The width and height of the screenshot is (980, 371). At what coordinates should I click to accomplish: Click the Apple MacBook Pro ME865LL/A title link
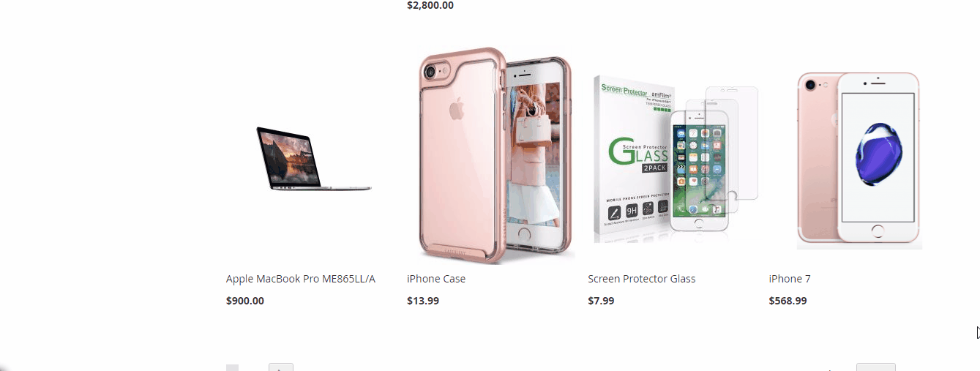click(x=301, y=279)
